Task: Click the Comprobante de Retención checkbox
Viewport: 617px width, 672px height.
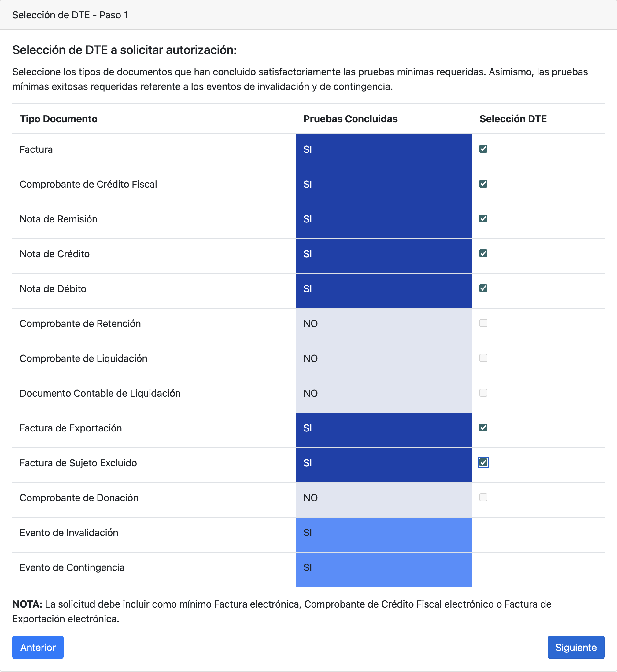Action: tap(483, 323)
